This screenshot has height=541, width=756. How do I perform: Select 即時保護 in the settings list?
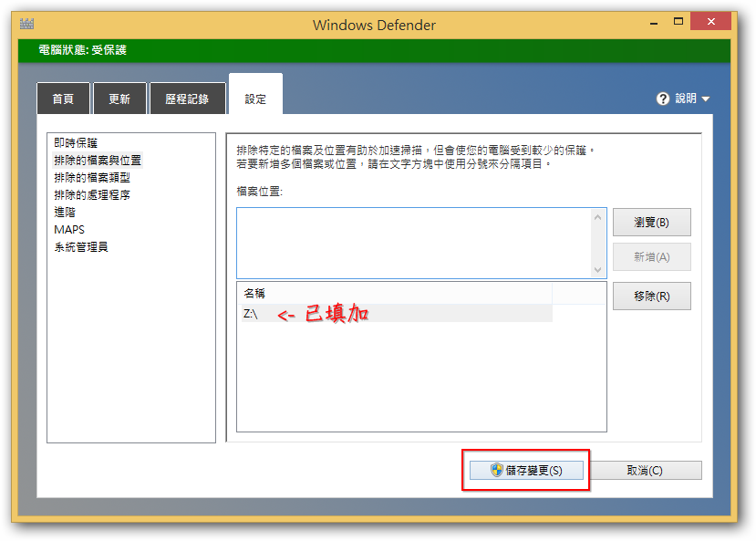click(76, 143)
